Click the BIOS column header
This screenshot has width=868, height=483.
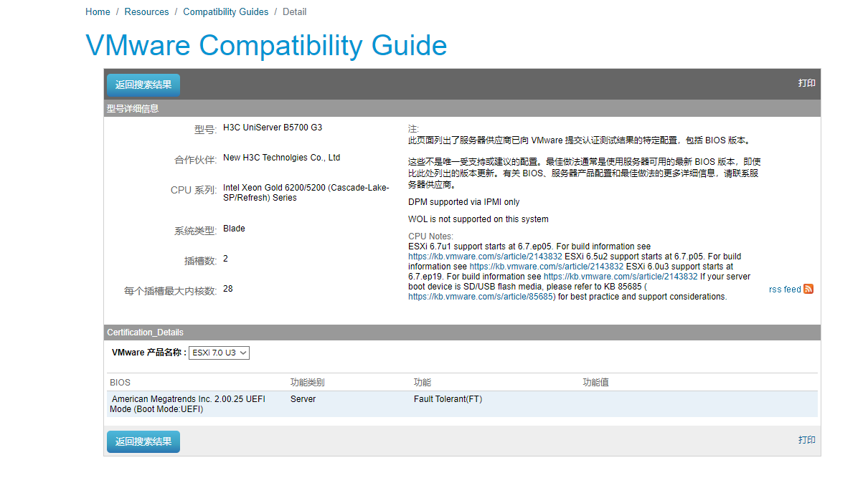pyautogui.click(x=120, y=383)
